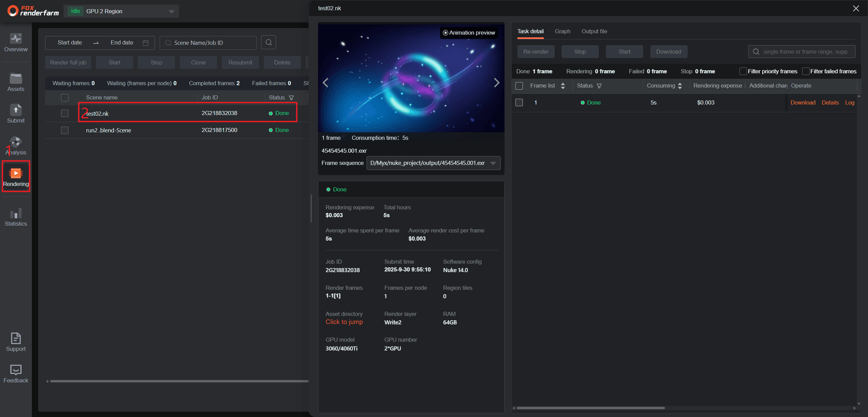Screen dimensions: 868x417
Task: Open the Analysis sidebar icon
Action: [x=16, y=142]
